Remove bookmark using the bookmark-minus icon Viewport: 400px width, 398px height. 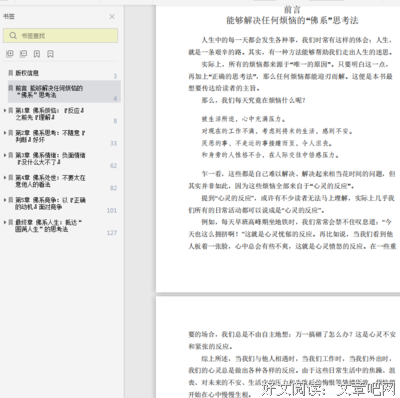coord(50,54)
